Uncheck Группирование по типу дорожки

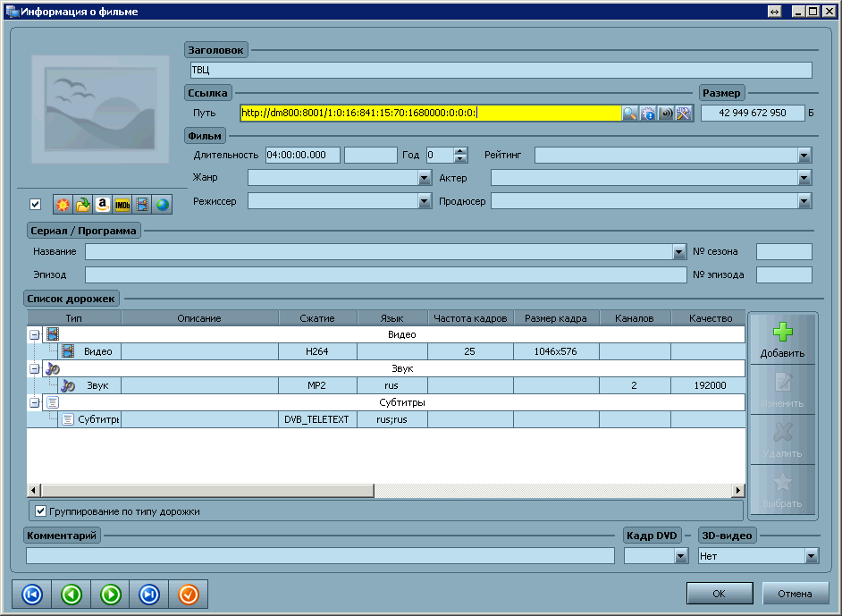[x=41, y=511]
